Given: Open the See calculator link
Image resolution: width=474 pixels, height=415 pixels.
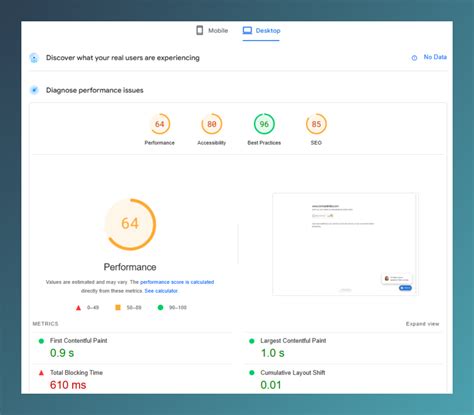Looking at the screenshot, I should (161, 291).
